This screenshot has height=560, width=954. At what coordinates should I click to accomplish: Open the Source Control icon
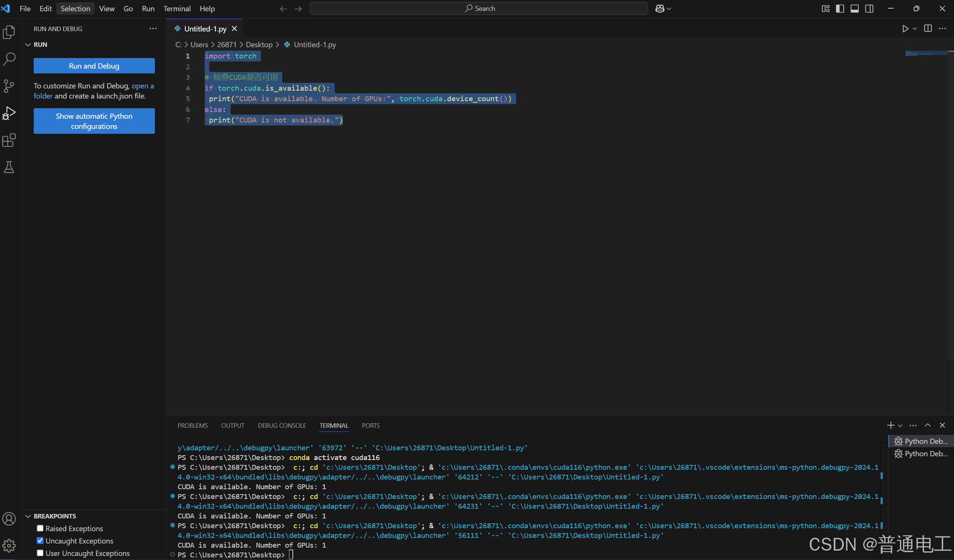click(x=9, y=86)
